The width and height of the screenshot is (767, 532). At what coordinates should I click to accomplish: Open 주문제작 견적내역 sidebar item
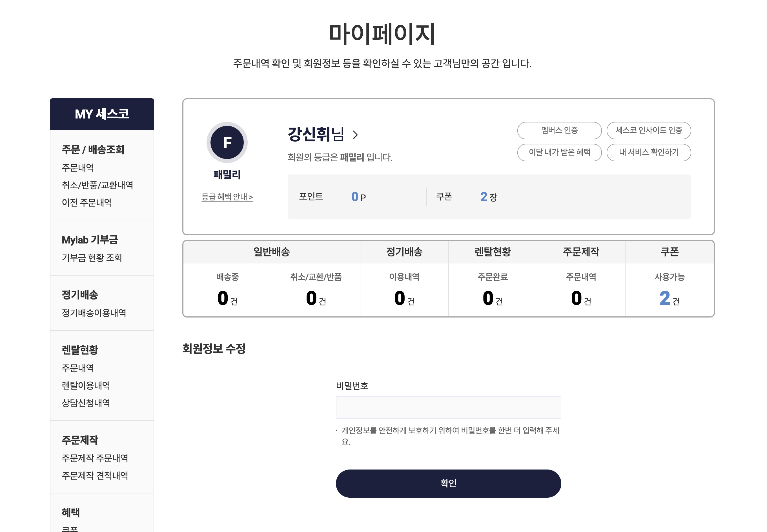click(x=95, y=475)
